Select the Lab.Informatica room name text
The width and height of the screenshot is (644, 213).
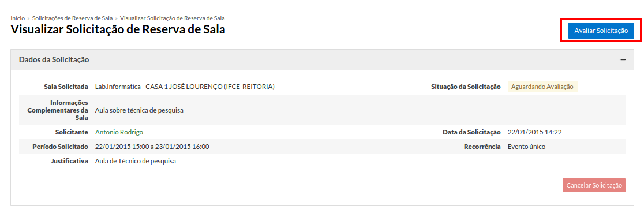point(185,87)
